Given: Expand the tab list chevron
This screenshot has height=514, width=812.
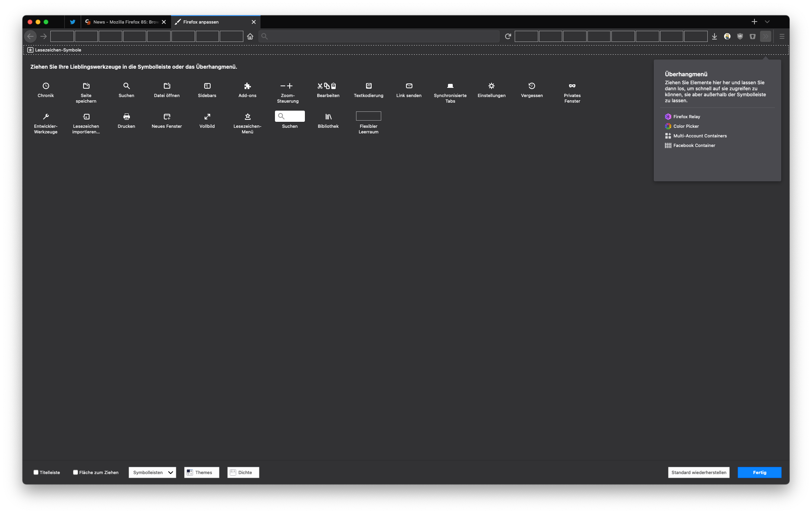Looking at the screenshot, I should click(x=767, y=22).
